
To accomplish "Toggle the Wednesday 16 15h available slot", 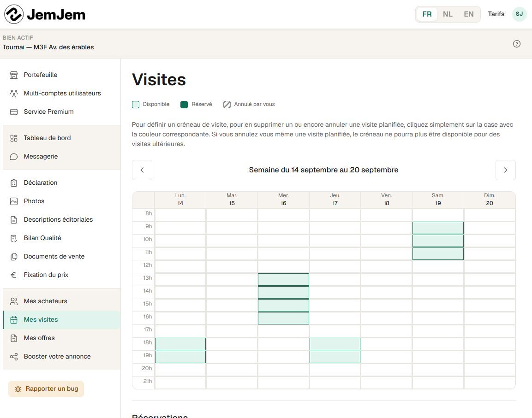I will (283, 305).
